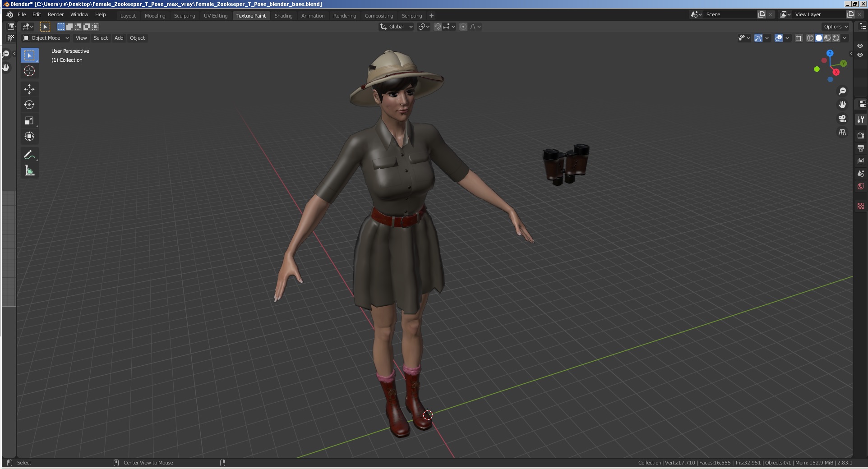The height and width of the screenshot is (469, 868).
Task: Open the Options dropdown
Action: pos(836,27)
